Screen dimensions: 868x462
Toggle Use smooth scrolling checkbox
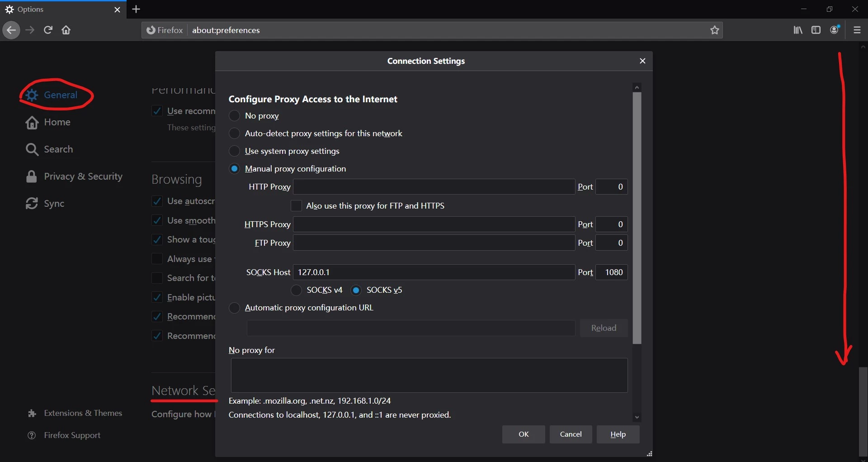(x=157, y=220)
